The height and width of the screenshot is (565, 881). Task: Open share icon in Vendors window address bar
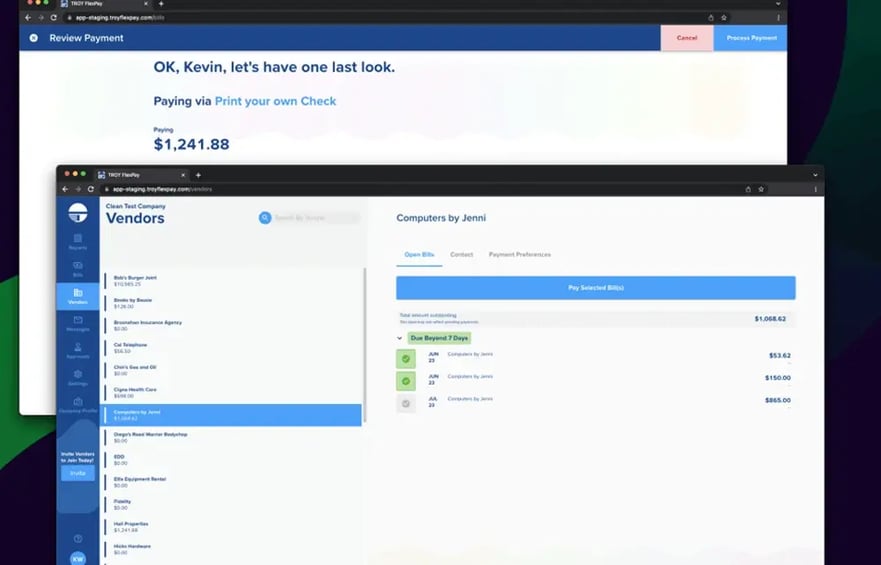(748, 189)
